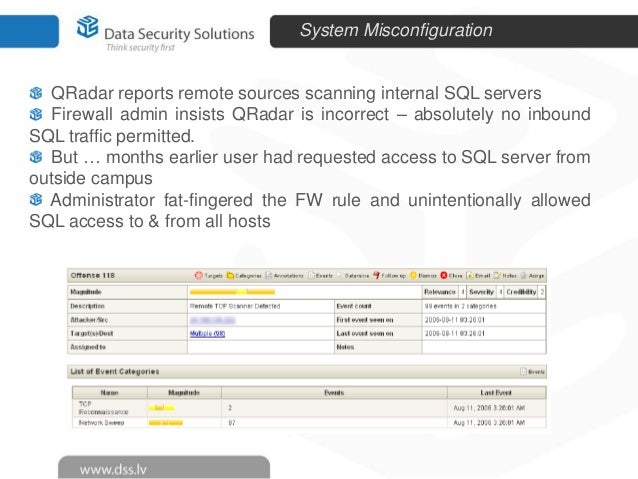Click the Network Sweep magnitude bar
Screen dimensions: 638x479
click(x=166, y=423)
